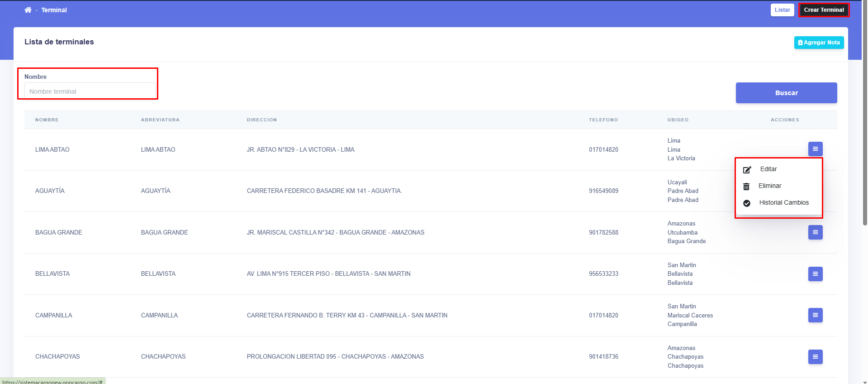Click the Crear Terminal button

824,10
